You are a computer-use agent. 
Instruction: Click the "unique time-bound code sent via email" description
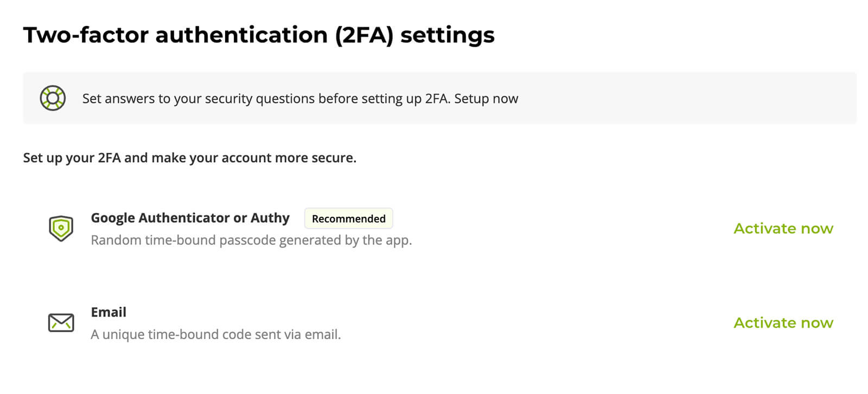tap(216, 334)
